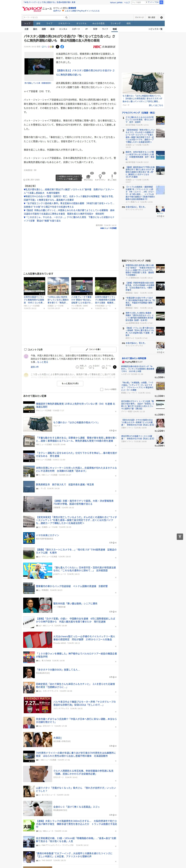This screenshot has width=186, height=868.
Task: Click the コメントを書く button
Action: coord(93,349)
